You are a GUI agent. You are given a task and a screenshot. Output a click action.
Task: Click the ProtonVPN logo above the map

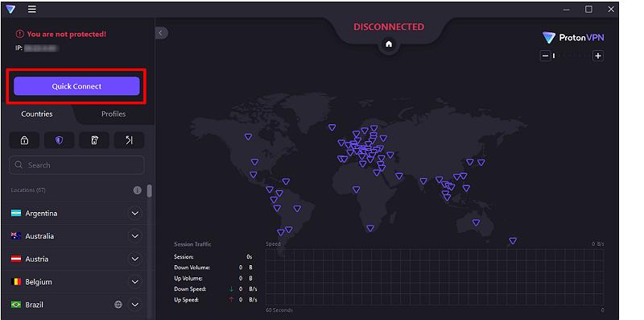573,38
